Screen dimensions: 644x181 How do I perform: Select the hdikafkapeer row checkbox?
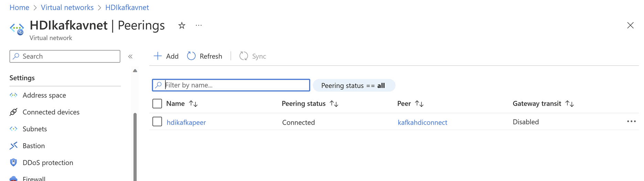157,122
